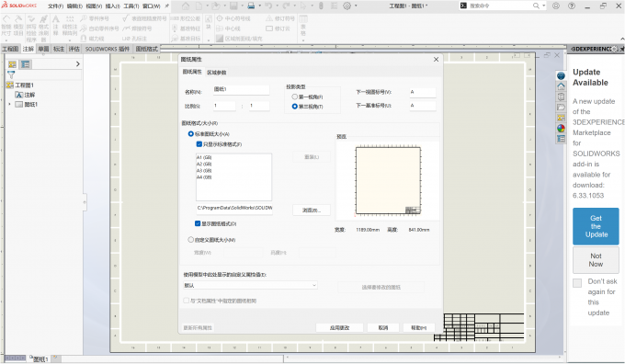Open the Options gear icon
The image size is (625, 364).
click(347, 6)
